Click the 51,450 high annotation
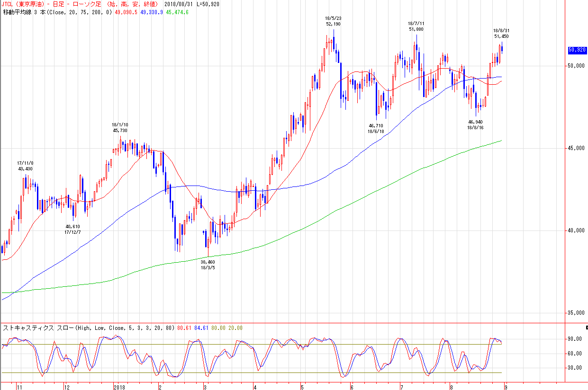The width and height of the screenshot is (588, 390). pyautogui.click(x=501, y=36)
